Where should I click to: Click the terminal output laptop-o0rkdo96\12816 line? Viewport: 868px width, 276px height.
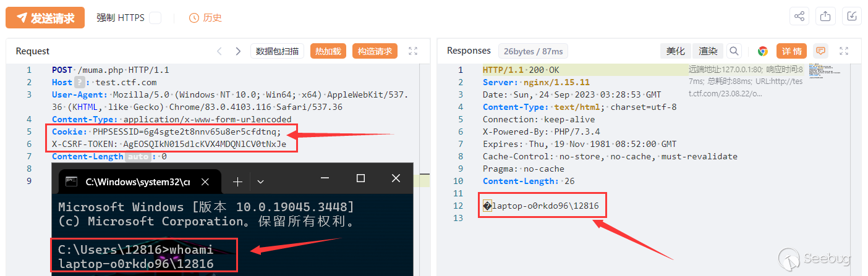pos(135,264)
